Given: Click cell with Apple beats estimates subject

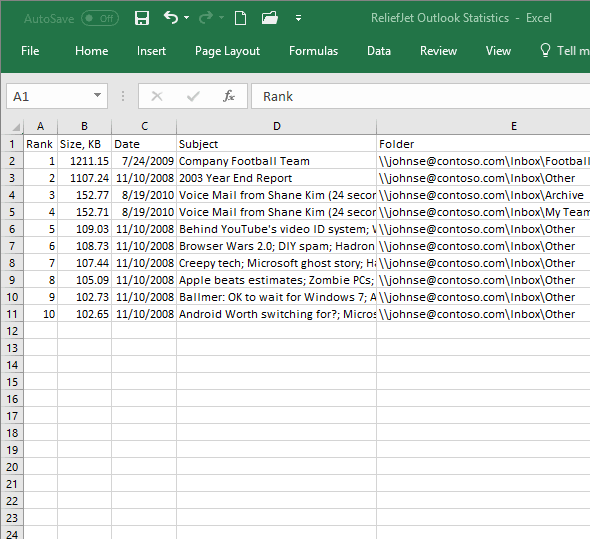Looking at the screenshot, I should (277, 280).
